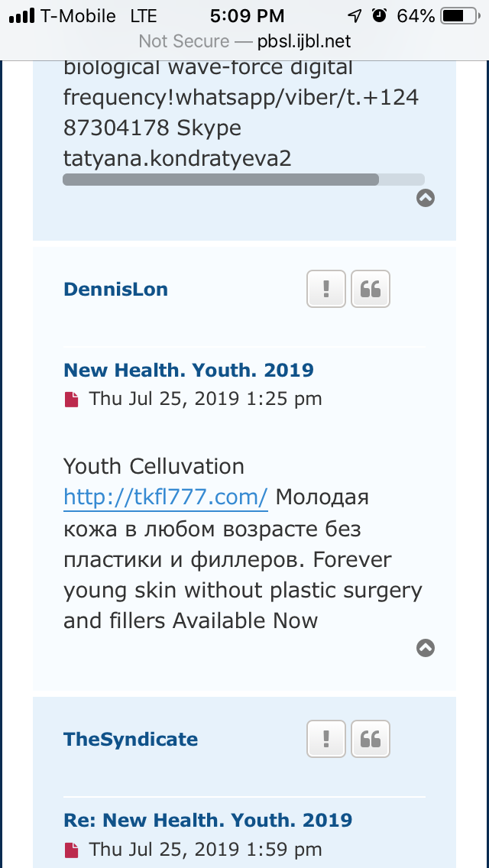Tap the alarm clock status icon
The image size is (489, 868).
click(x=380, y=15)
